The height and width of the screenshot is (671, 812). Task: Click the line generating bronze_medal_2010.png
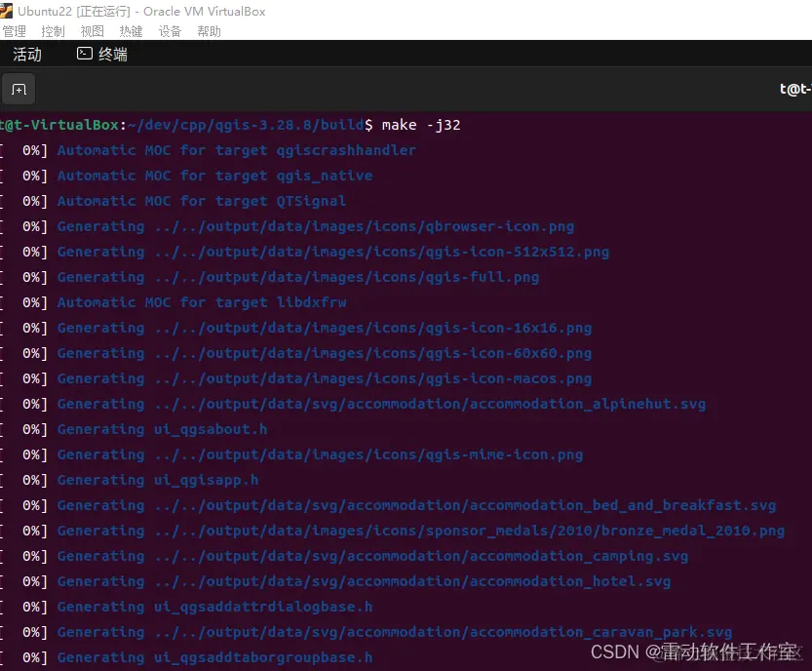[420, 532]
